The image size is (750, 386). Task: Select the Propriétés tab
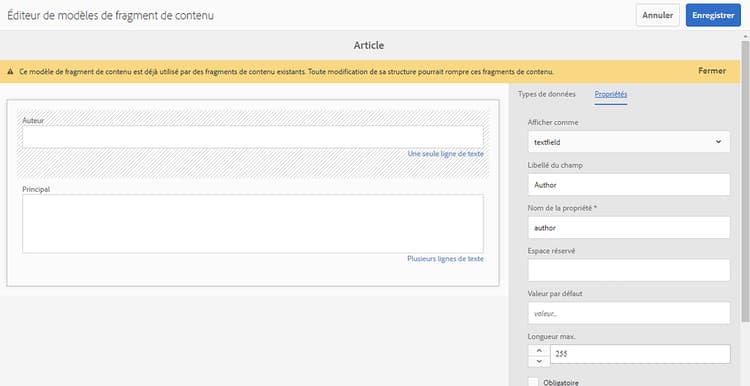click(x=611, y=94)
